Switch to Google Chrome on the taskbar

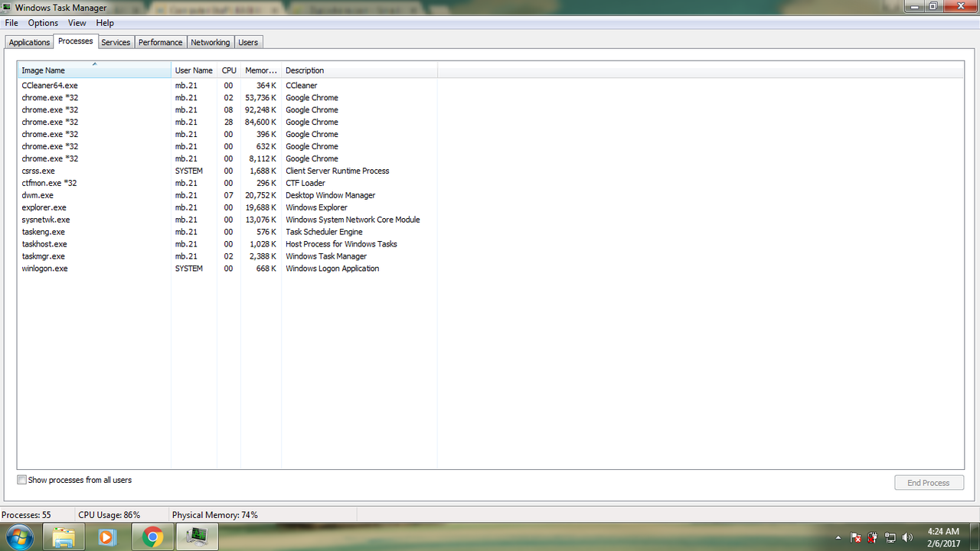[152, 537]
